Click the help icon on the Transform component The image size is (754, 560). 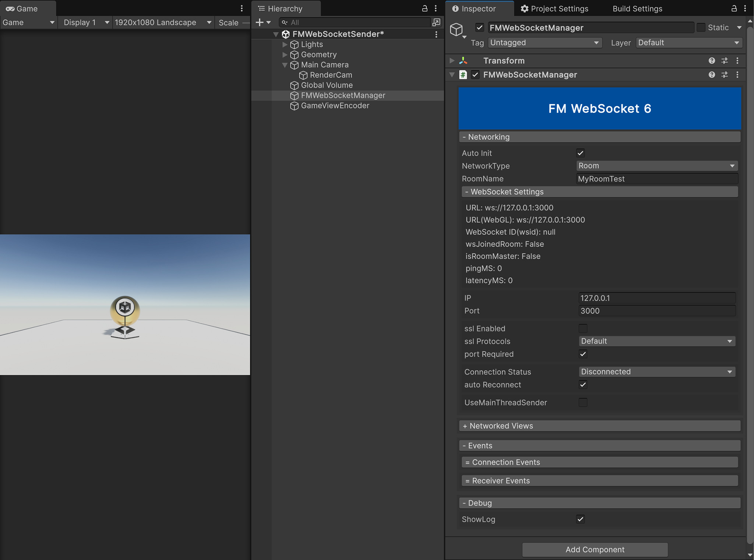click(x=712, y=60)
